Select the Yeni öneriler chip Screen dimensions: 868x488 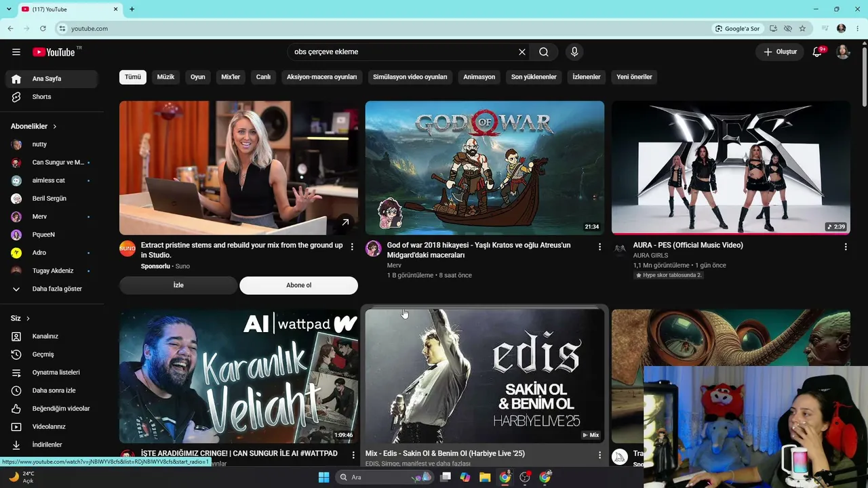[x=634, y=77]
